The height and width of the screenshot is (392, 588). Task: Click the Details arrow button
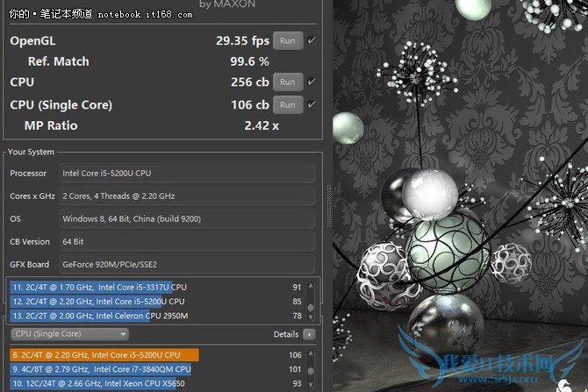310,334
